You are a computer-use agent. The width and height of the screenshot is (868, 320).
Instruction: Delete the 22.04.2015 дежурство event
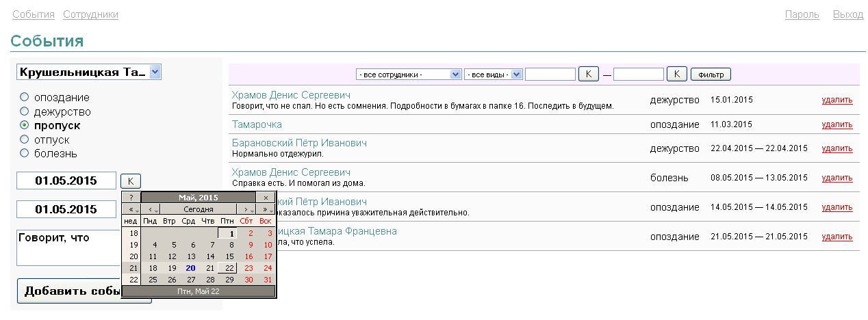837,148
